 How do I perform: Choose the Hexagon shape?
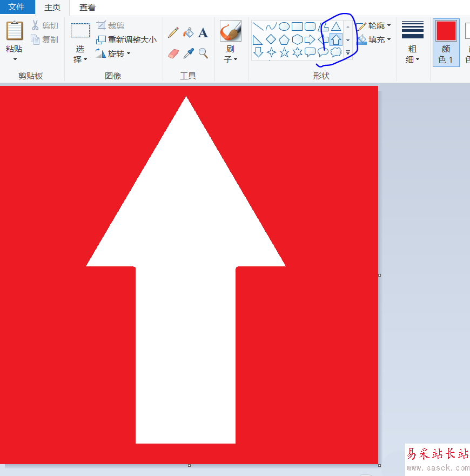pyautogui.click(x=297, y=39)
